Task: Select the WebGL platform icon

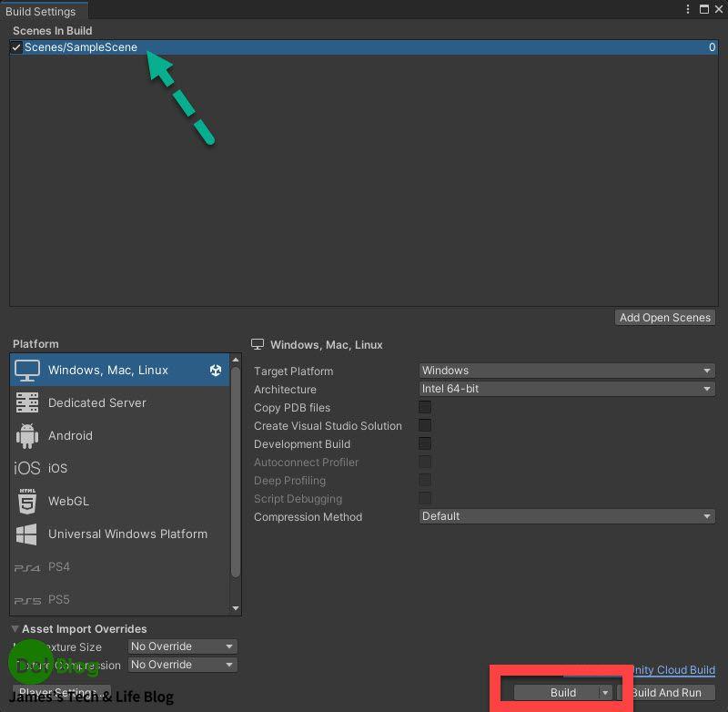Action: [x=27, y=501]
